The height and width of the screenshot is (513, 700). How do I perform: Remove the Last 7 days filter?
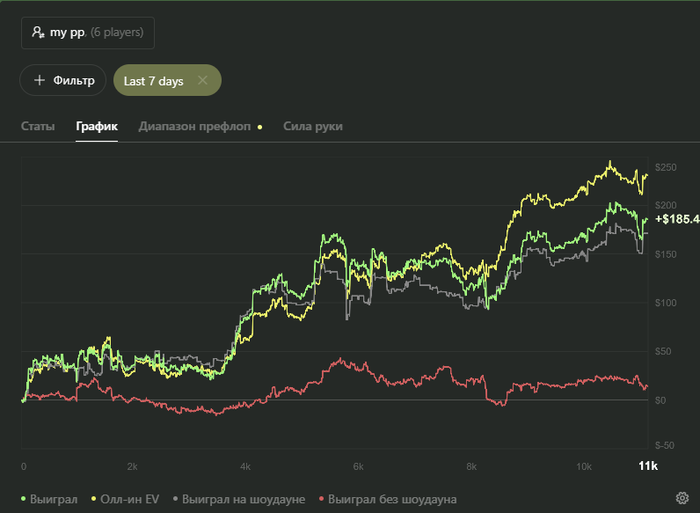pos(203,80)
